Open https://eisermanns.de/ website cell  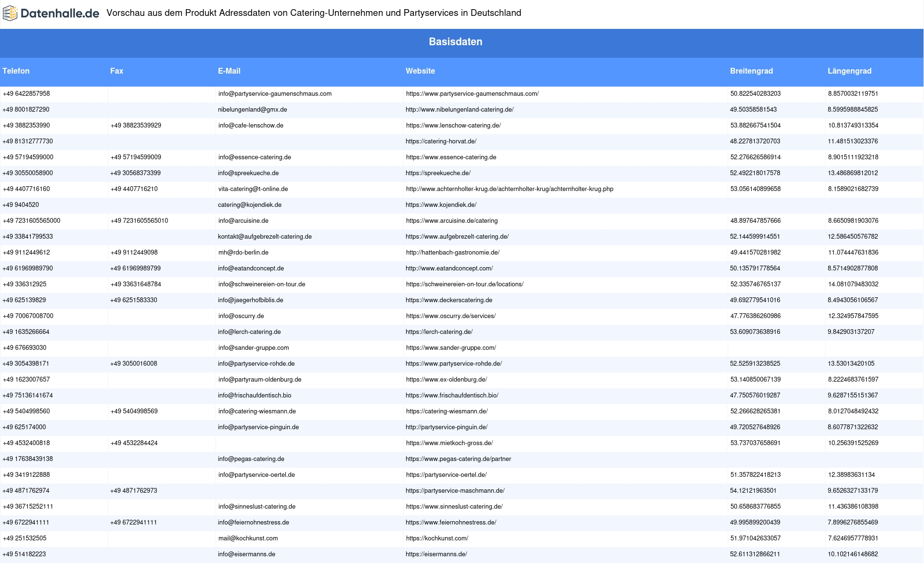click(436, 554)
